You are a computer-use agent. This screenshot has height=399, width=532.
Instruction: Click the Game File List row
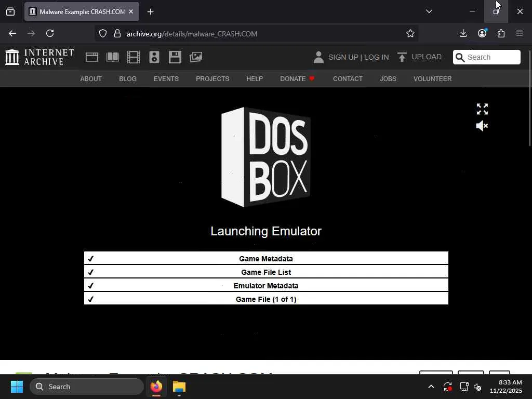click(x=266, y=271)
